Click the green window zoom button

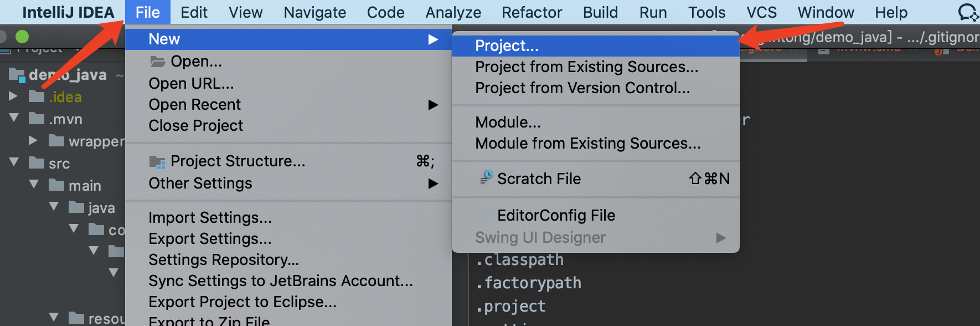point(22,37)
